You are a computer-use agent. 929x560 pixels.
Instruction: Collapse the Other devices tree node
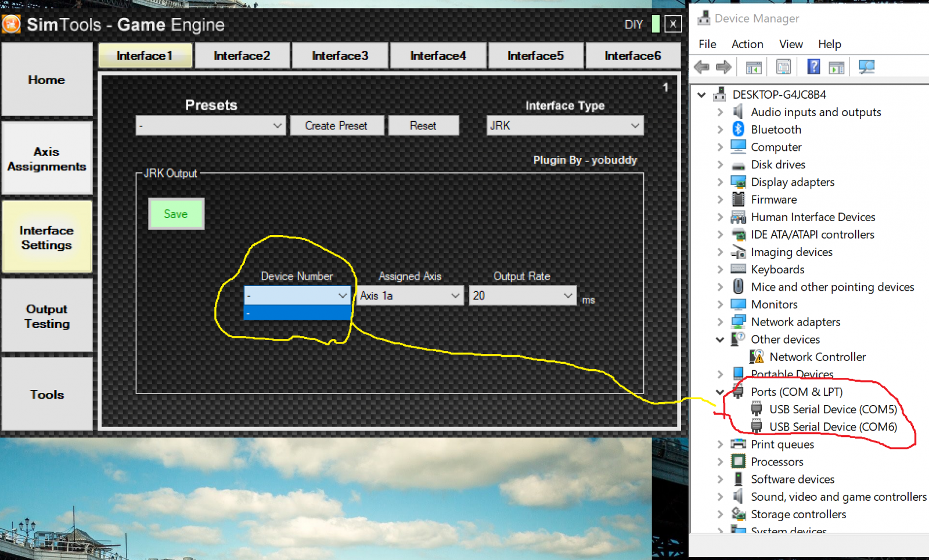click(720, 339)
